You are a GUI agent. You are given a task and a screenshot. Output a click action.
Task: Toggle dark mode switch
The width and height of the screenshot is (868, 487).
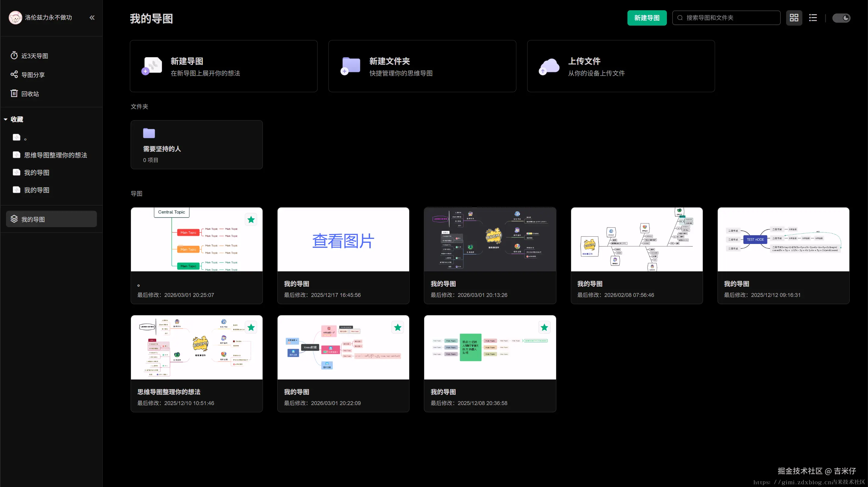[841, 18]
